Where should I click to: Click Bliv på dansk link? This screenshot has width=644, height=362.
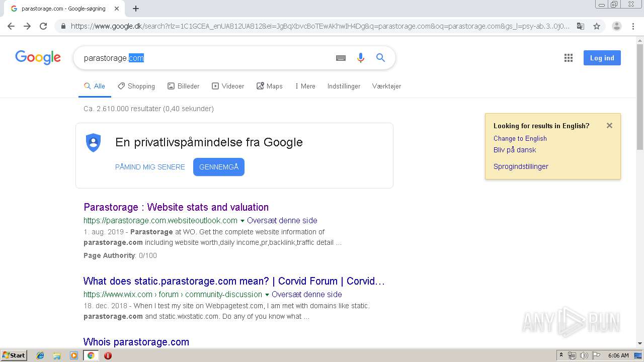coord(515,150)
